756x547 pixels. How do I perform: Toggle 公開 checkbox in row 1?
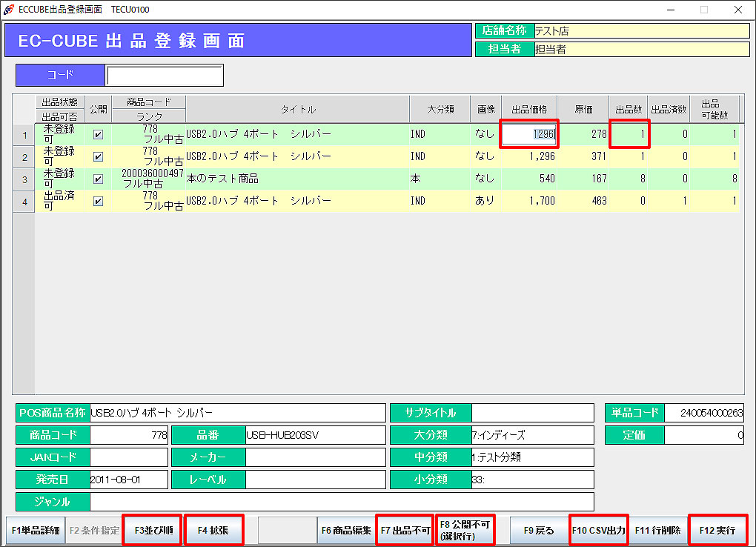(98, 135)
